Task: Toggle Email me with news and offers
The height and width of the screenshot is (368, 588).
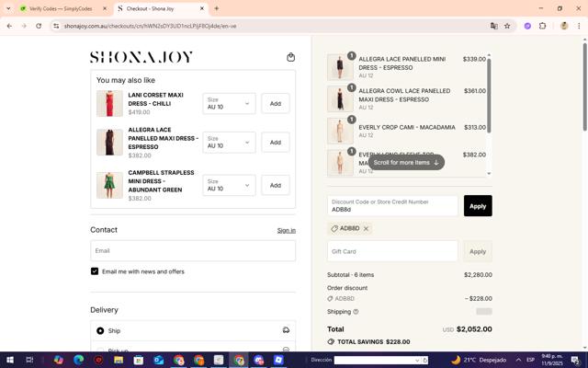Action: (95, 271)
